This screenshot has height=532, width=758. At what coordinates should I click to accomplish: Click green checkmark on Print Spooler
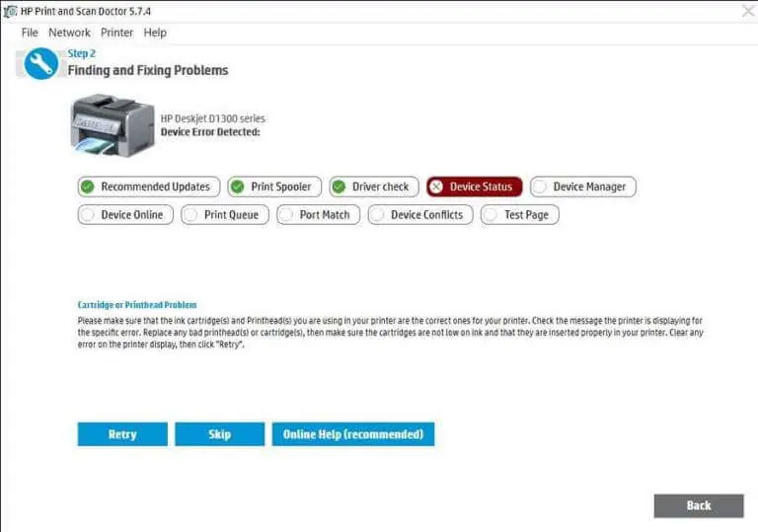pos(237,187)
